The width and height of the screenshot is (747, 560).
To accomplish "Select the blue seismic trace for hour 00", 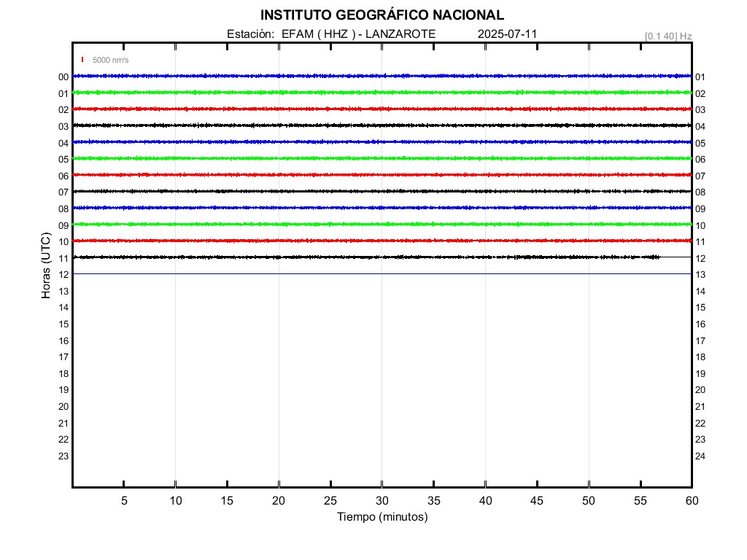I will click(382, 76).
